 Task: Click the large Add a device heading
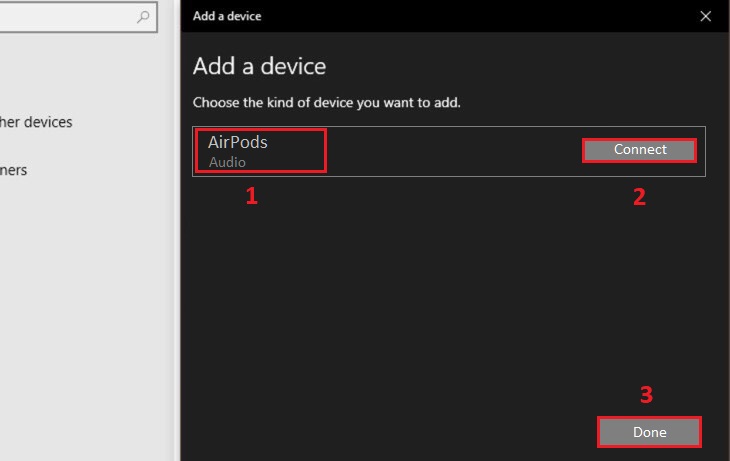tap(259, 67)
